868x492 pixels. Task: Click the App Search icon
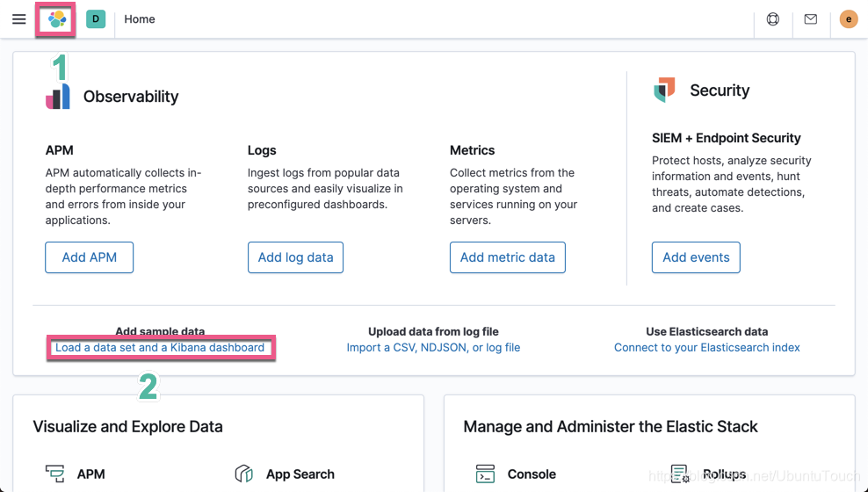tap(244, 474)
